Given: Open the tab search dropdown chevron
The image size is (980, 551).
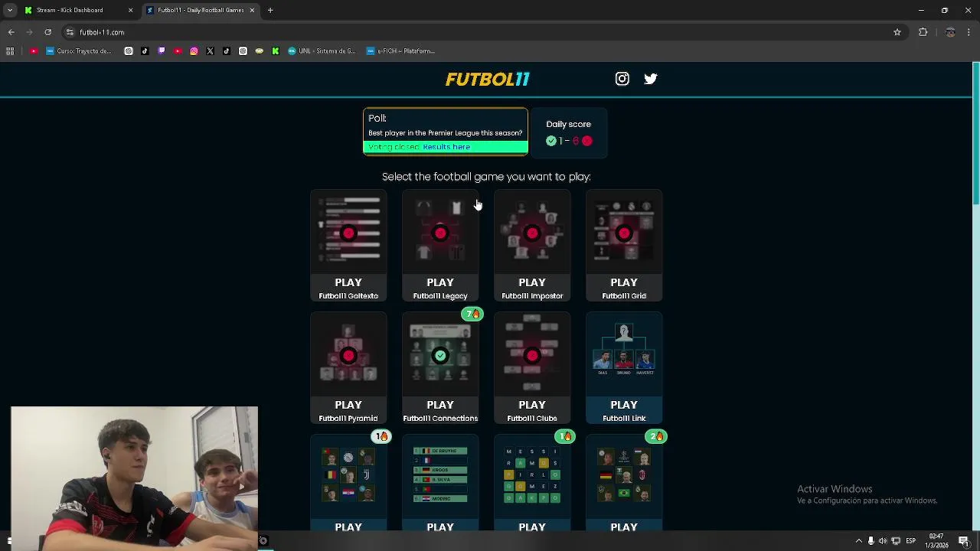Looking at the screenshot, I should (x=10, y=10).
